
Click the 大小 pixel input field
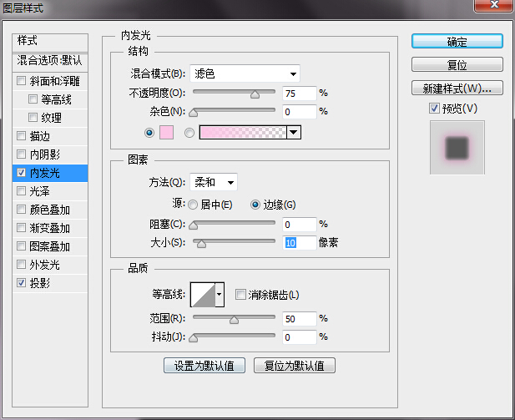(x=299, y=242)
